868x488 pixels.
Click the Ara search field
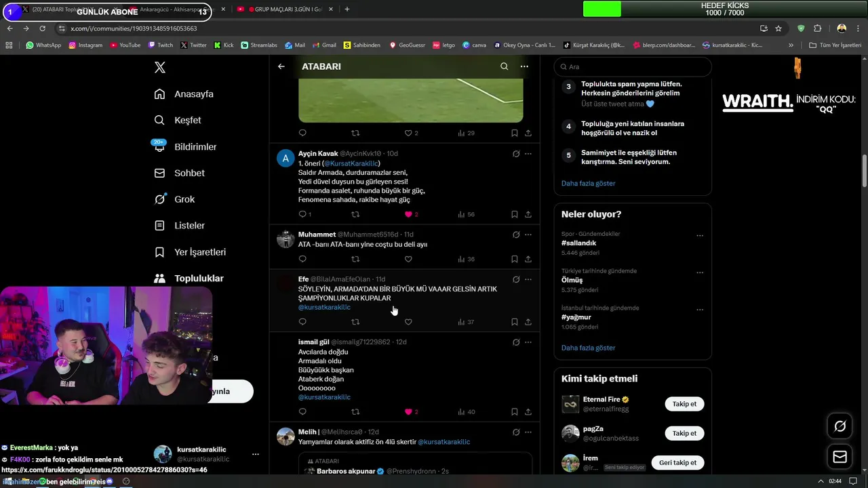click(633, 66)
